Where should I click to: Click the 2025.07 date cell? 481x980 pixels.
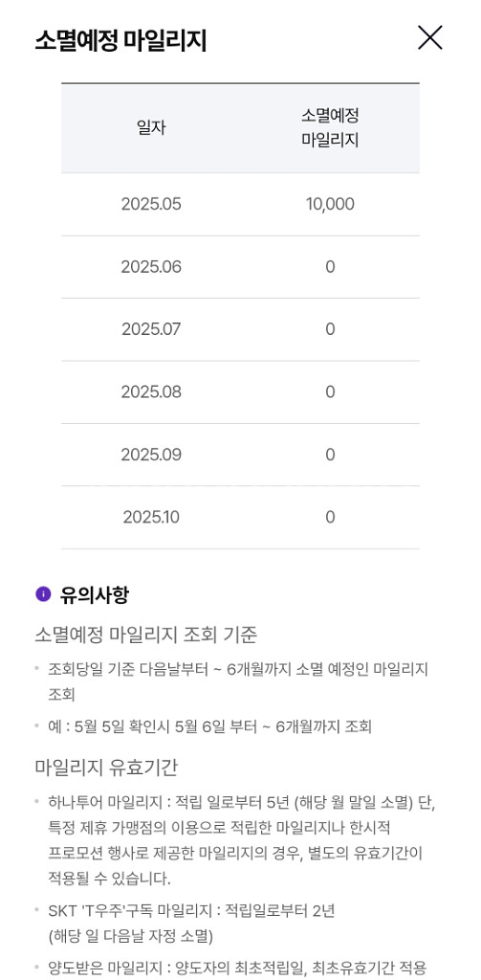(x=151, y=329)
